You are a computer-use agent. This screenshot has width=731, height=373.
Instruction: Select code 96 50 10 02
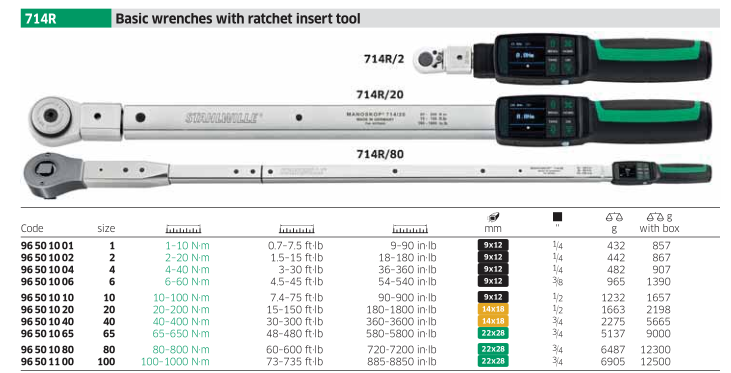pos(47,258)
